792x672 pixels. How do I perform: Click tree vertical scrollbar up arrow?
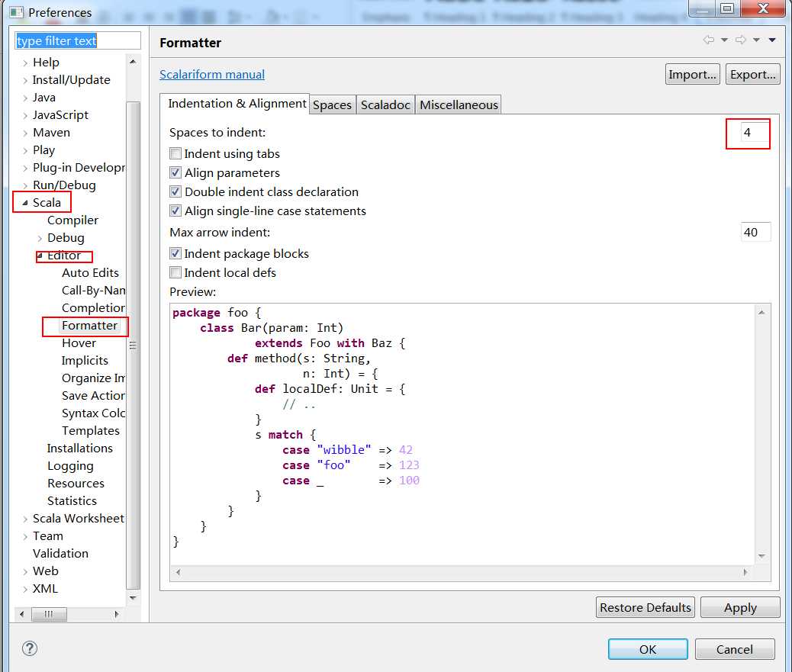[x=133, y=62]
